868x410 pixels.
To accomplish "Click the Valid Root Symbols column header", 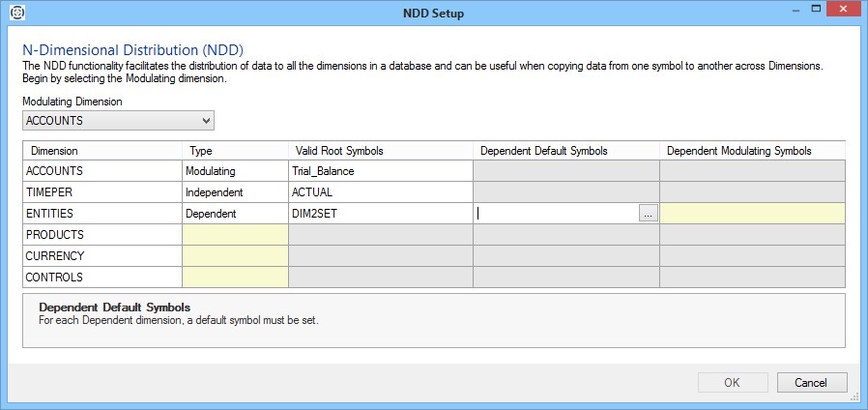I will 380,151.
